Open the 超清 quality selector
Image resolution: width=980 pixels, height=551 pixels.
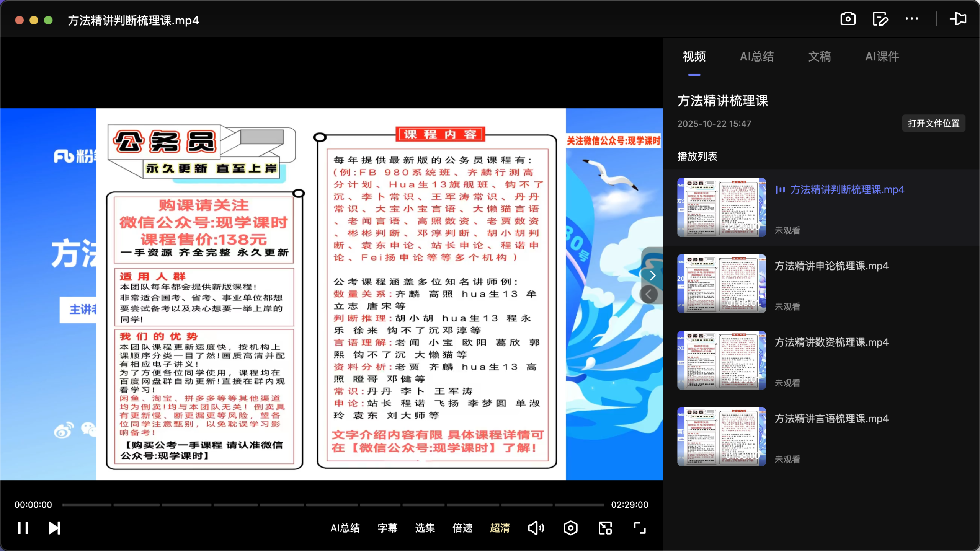click(x=500, y=528)
